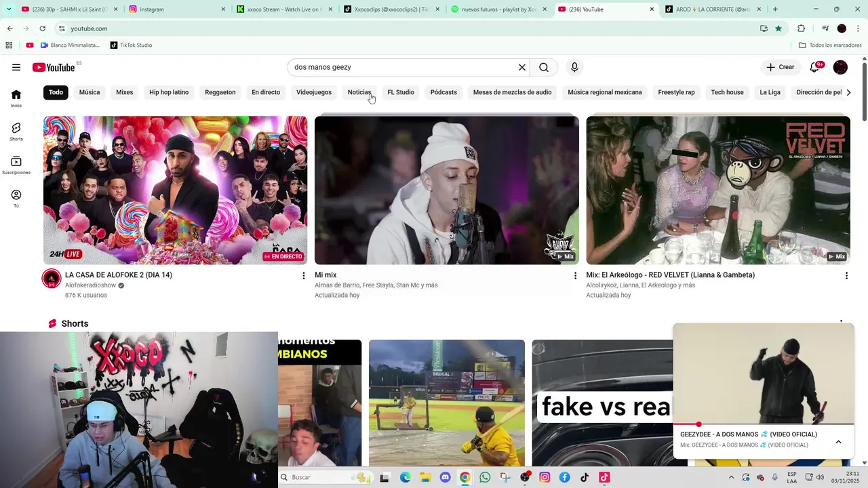Select the Videojuegos filter chip
Viewport: 868px width, 488px height.
click(x=314, y=92)
